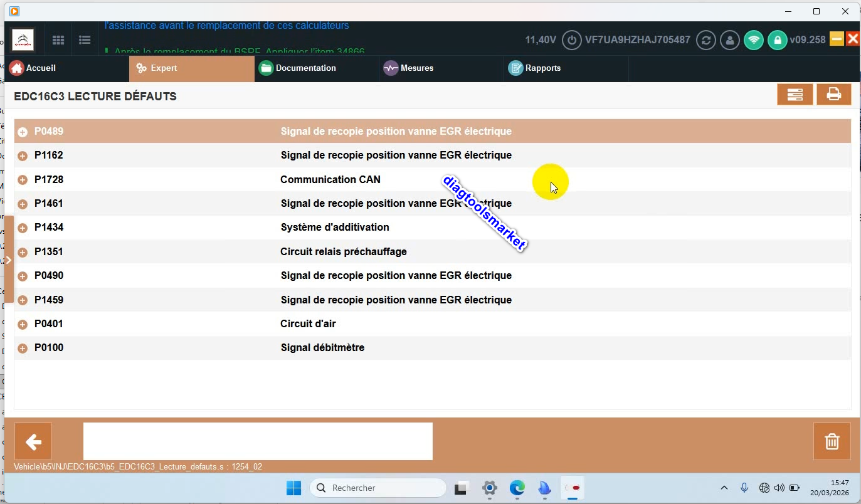
Task: Open the Rechercher search field in the taskbar
Action: point(377,488)
